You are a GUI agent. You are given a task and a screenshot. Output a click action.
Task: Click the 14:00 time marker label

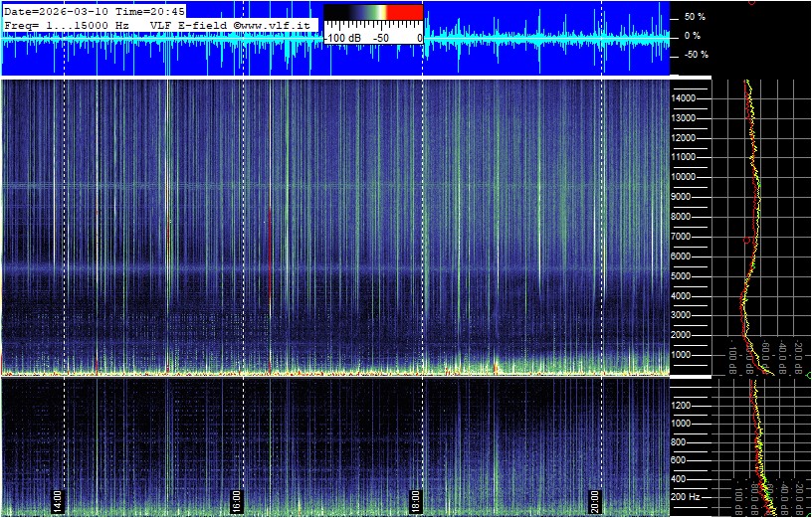point(58,498)
